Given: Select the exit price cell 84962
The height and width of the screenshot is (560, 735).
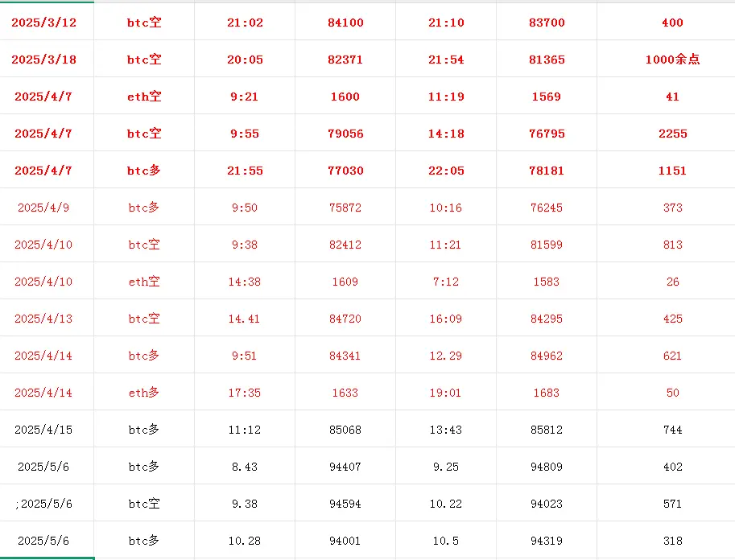Looking at the screenshot, I should pyautogui.click(x=547, y=355).
